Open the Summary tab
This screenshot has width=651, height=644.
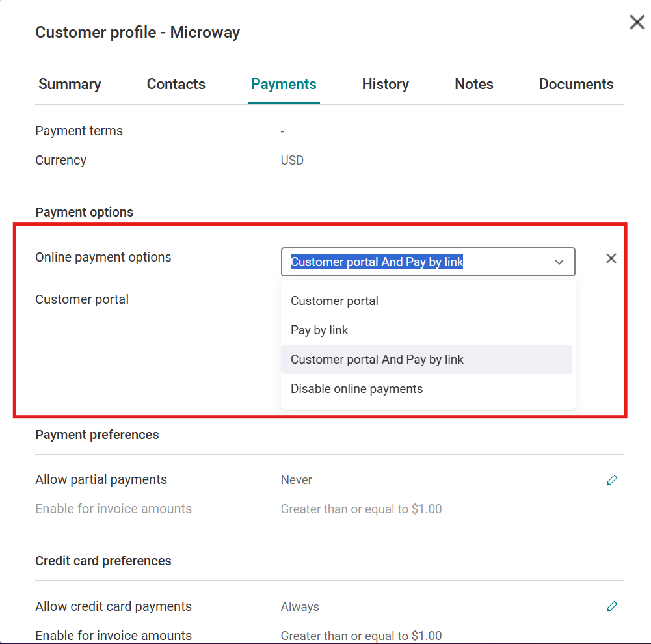70,84
